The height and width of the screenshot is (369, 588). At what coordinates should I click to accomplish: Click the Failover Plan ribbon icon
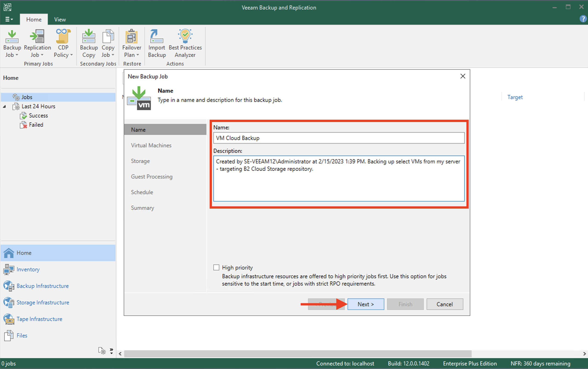pyautogui.click(x=131, y=36)
